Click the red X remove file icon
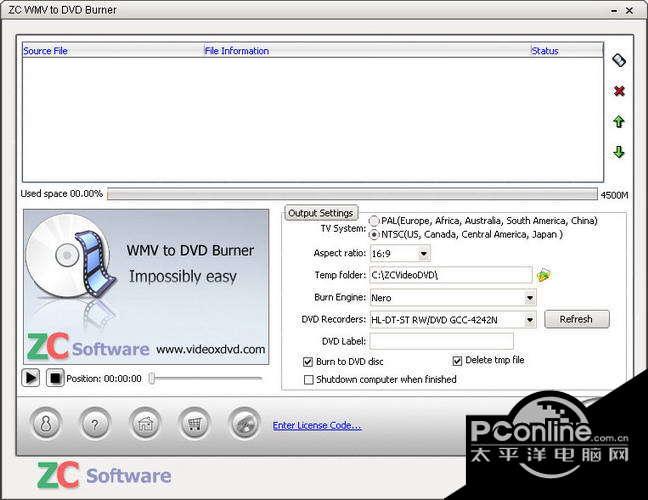 619,91
